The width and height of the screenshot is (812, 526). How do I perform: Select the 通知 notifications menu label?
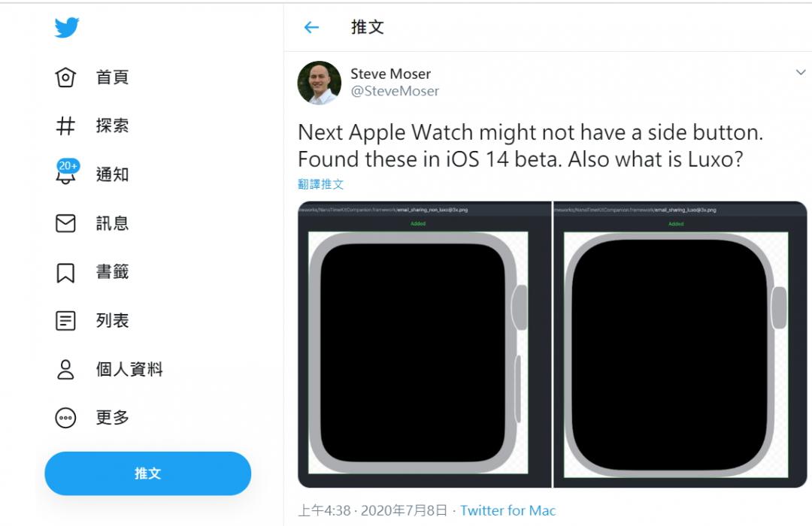(113, 174)
